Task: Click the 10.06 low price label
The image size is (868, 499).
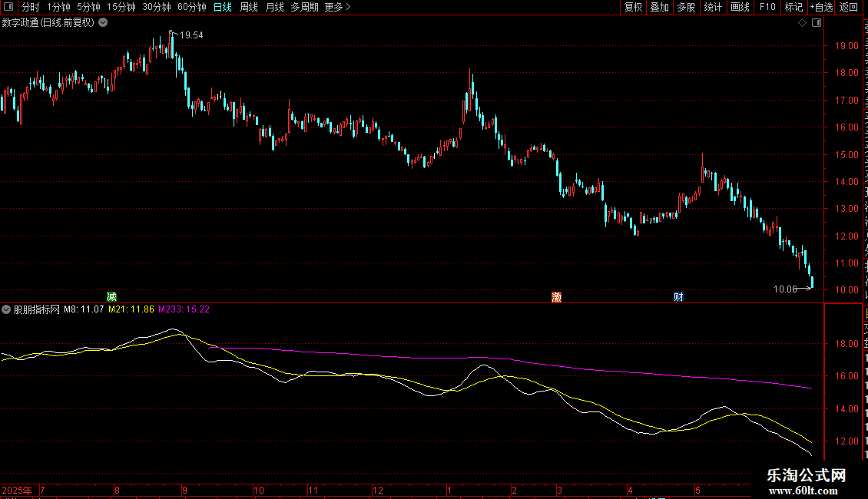Action: 785,289
